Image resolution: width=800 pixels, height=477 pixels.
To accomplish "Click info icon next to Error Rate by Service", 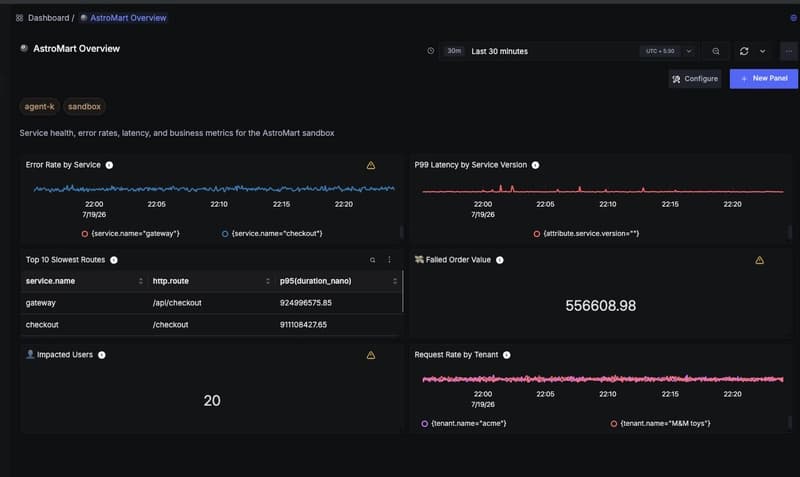I will pyautogui.click(x=109, y=165).
